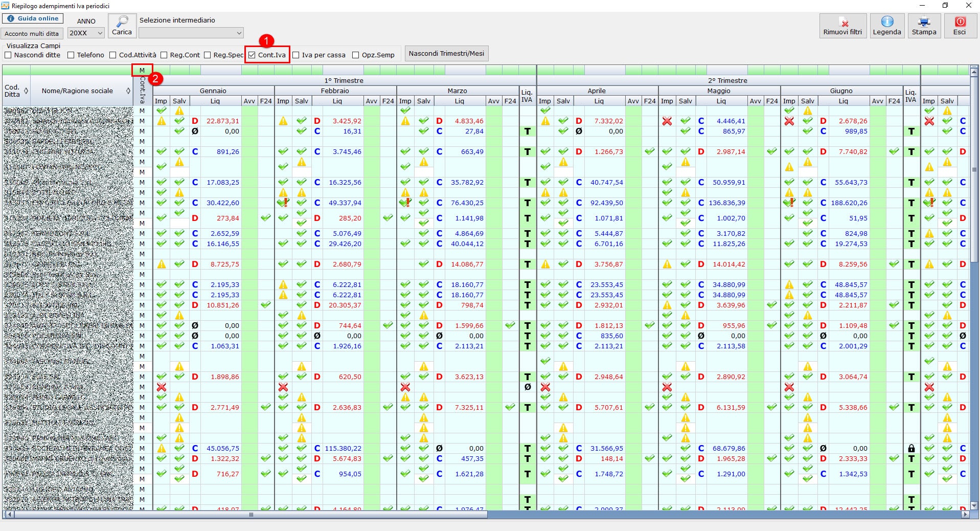Click sort arrows next to Cod. Ditta
The height and width of the screenshot is (531, 980).
point(26,91)
